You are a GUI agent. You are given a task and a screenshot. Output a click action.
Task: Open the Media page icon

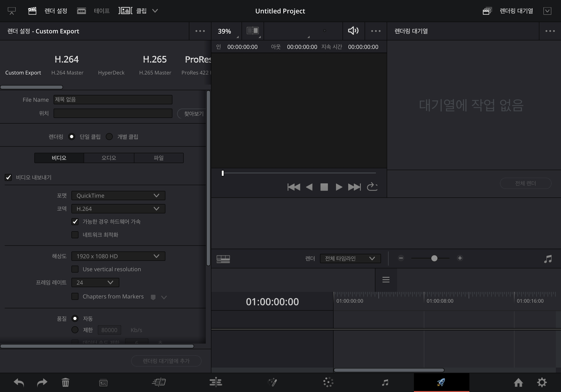point(103,382)
